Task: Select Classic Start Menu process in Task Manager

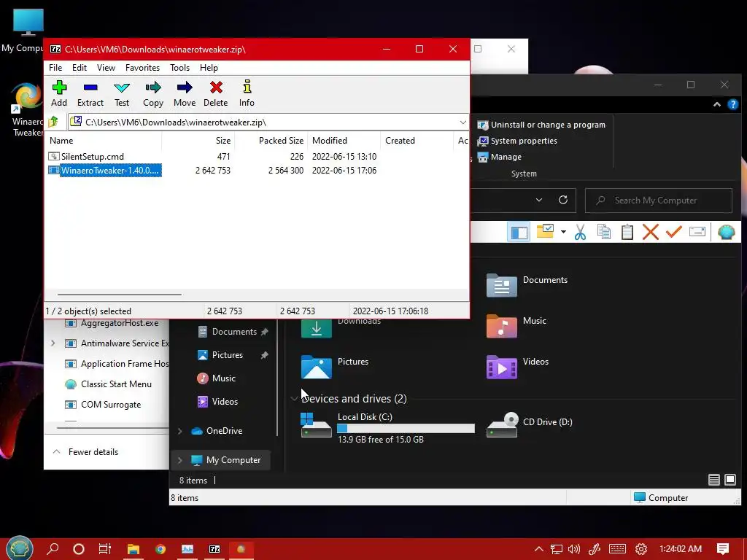Action: (108, 384)
